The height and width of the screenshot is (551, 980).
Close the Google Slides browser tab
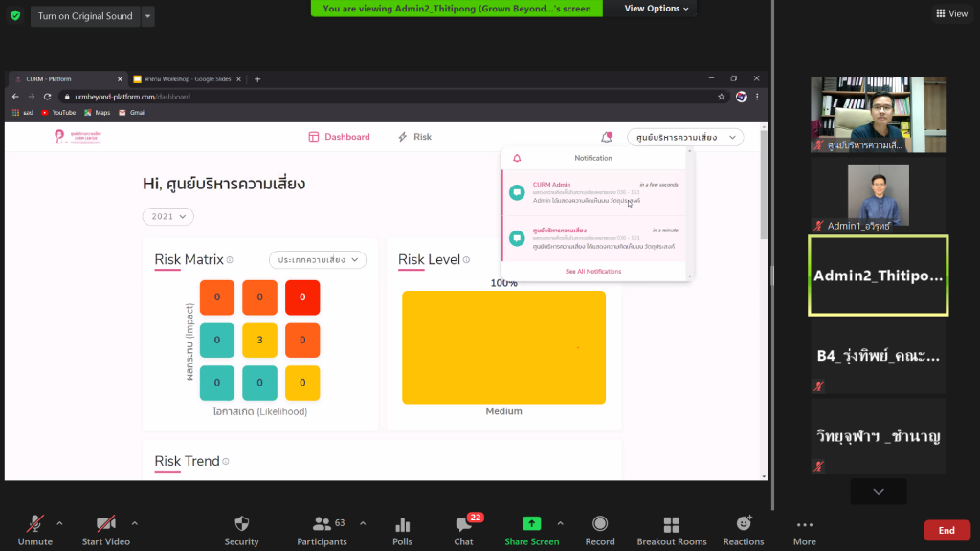[238, 79]
